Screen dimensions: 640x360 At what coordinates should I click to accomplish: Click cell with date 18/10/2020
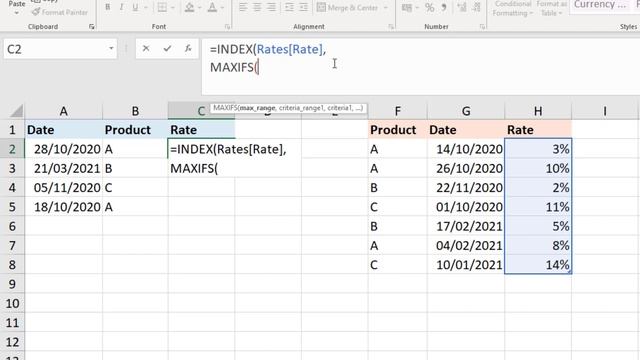[x=64, y=207]
